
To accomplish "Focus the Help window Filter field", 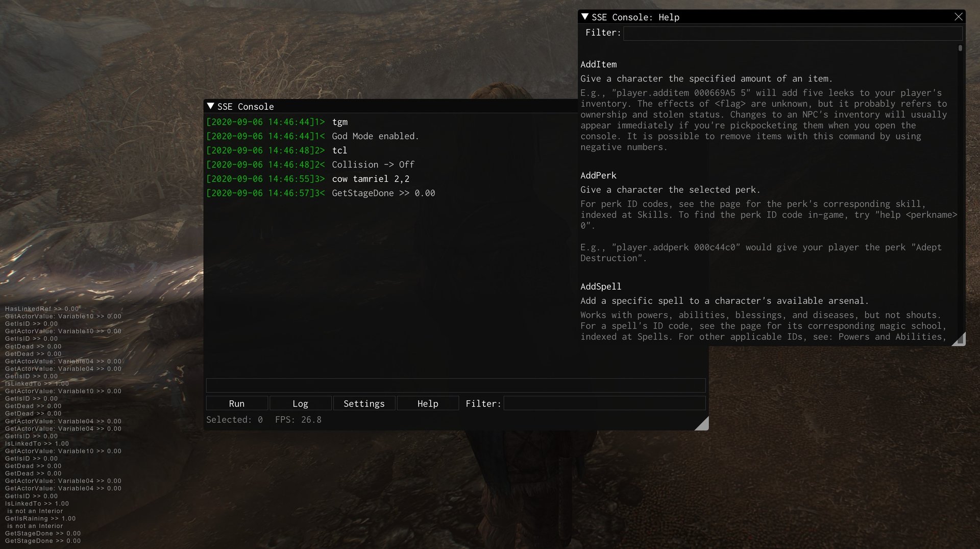I will (x=792, y=33).
